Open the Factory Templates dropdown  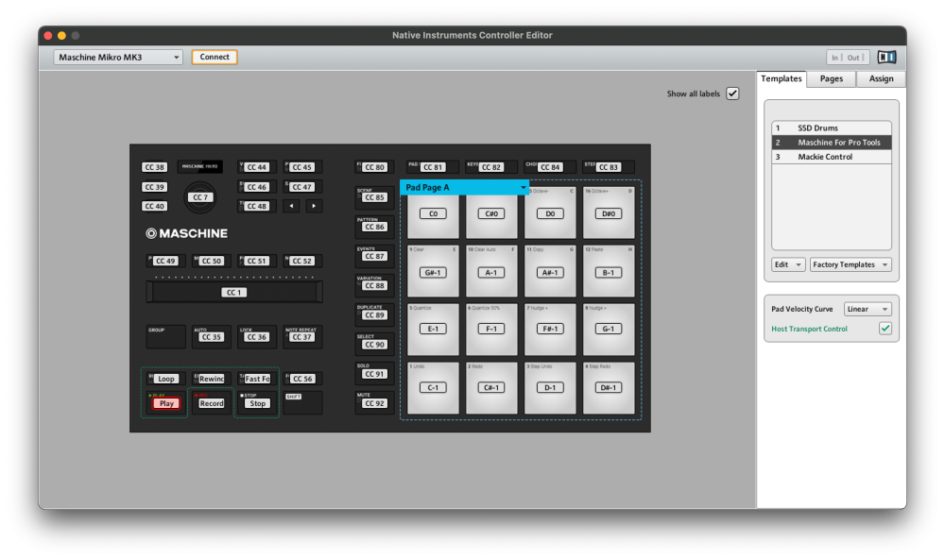pos(850,264)
